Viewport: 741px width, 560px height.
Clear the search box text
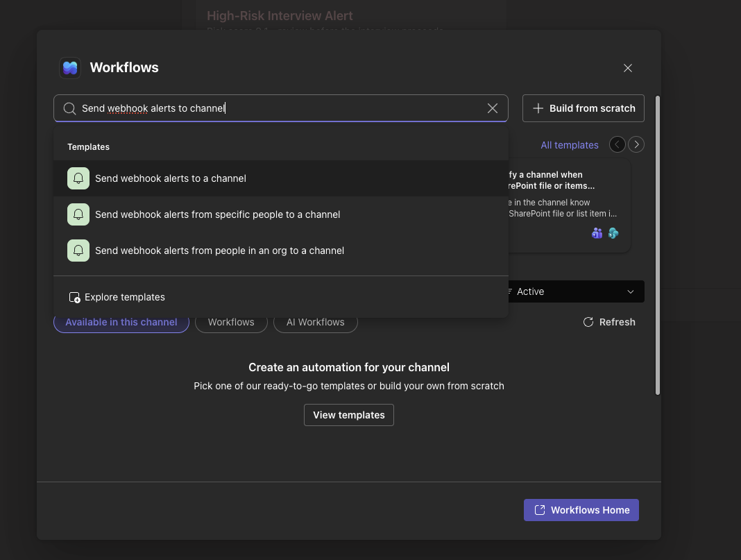click(493, 108)
